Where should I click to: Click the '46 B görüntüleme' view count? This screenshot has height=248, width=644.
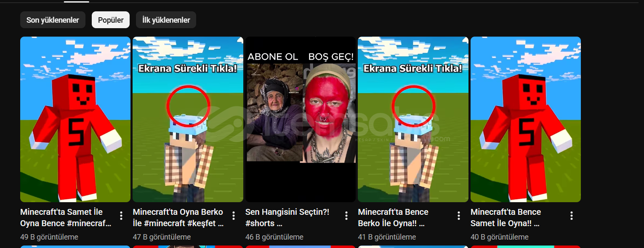(274, 237)
